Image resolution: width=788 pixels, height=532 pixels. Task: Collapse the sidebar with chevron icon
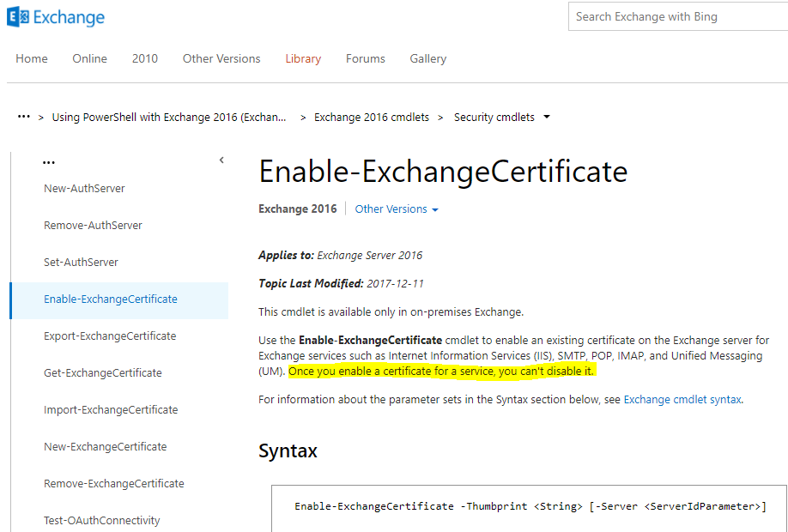(x=221, y=160)
